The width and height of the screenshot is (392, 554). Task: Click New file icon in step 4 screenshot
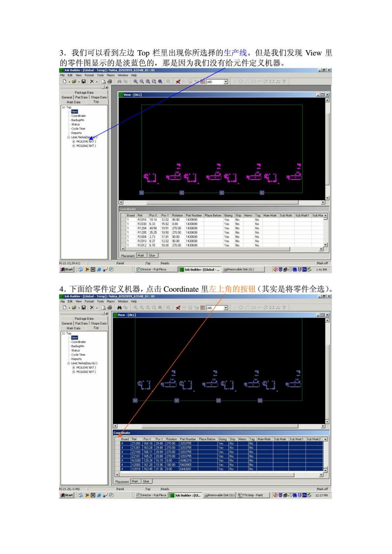pyautogui.click(x=65, y=308)
